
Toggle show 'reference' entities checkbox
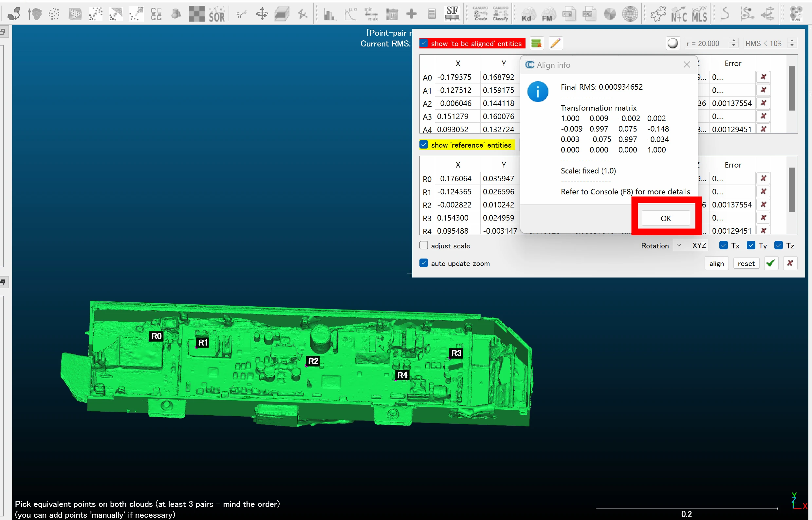pyautogui.click(x=424, y=145)
